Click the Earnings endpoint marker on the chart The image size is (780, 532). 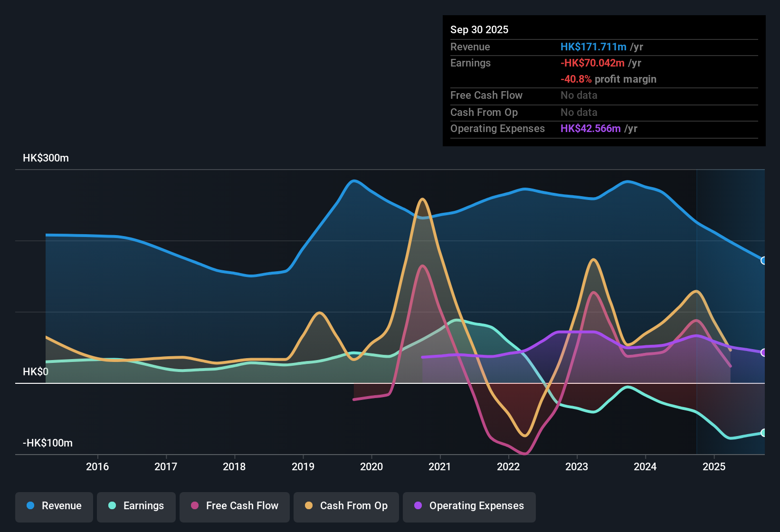coord(763,433)
